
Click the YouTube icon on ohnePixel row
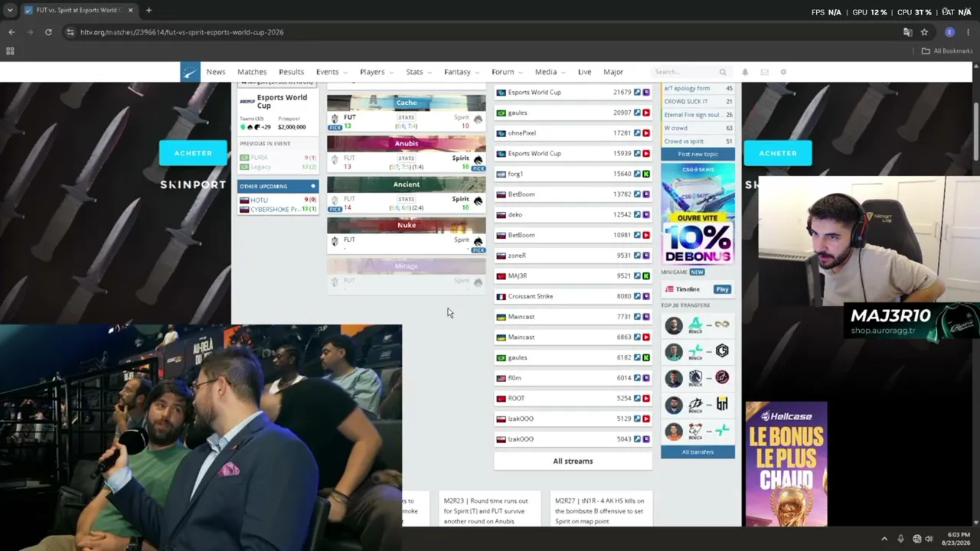click(646, 133)
